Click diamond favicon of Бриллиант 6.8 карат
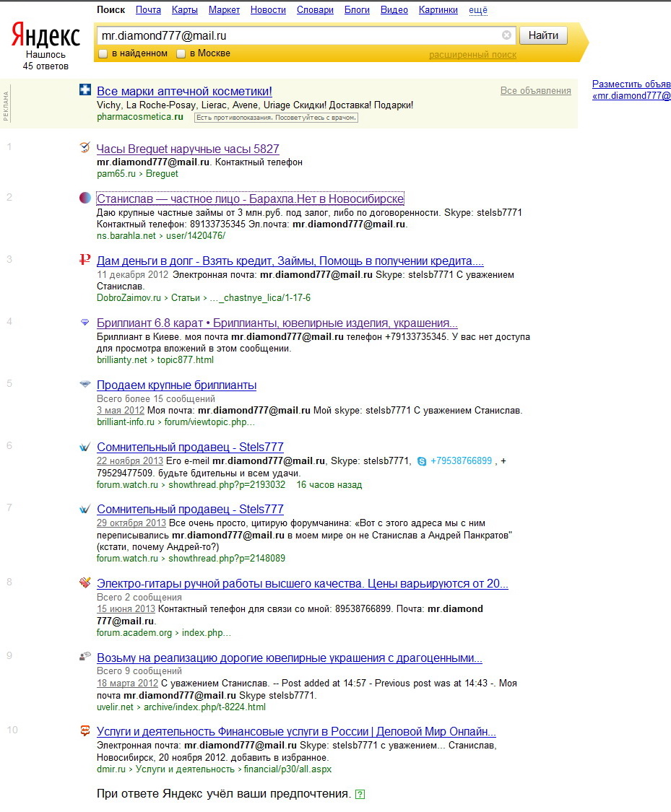 (85, 323)
